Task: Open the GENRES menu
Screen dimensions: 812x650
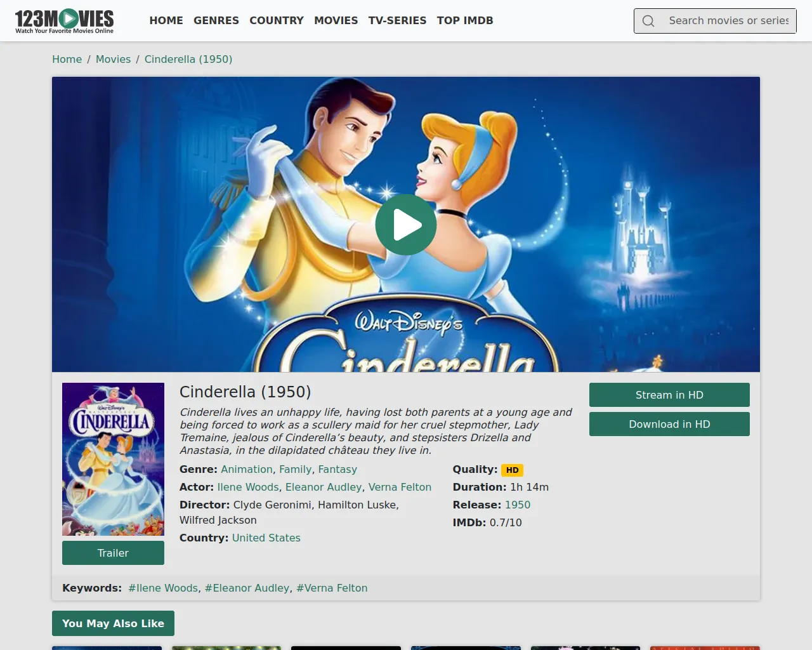Action: click(216, 20)
